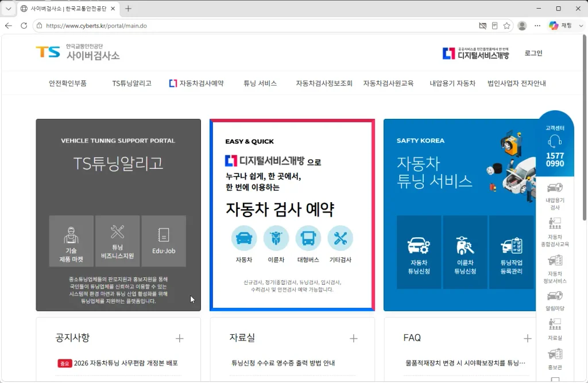The image size is (588, 383).
Task: Expand FAQ with plus icon
Action: coord(527,338)
